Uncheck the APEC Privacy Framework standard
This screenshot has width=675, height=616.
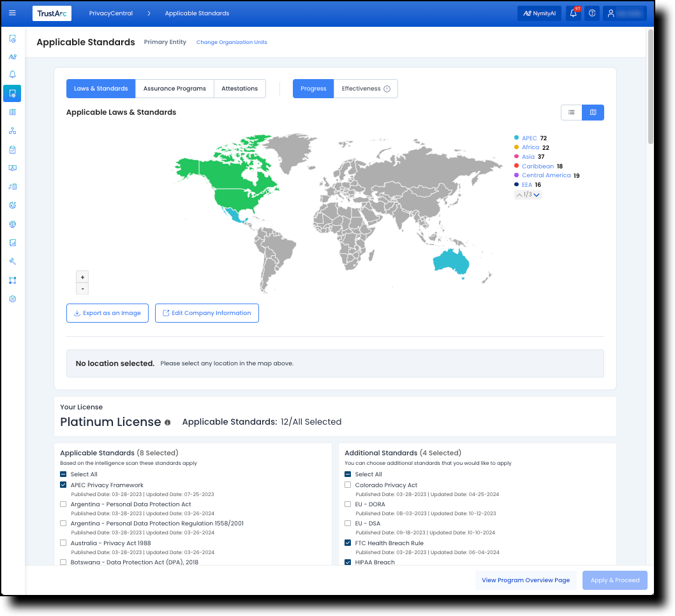63,485
